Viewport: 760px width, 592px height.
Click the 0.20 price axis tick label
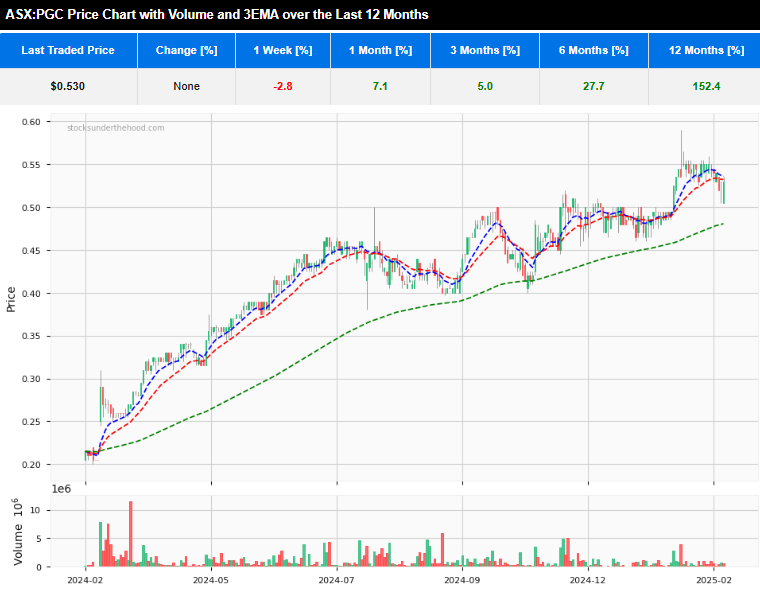click(x=31, y=465)
